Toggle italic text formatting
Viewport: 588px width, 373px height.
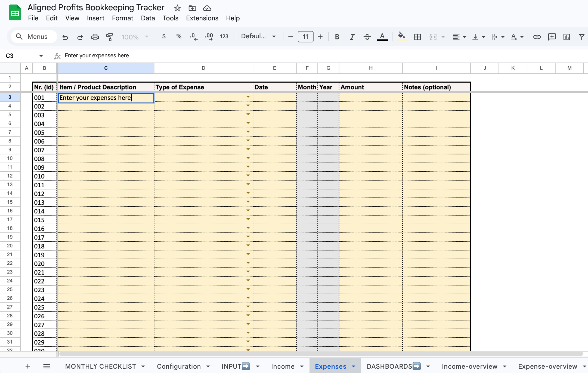352,37
